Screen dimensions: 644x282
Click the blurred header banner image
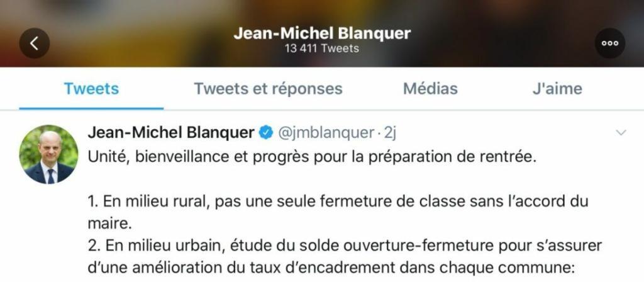322,33
